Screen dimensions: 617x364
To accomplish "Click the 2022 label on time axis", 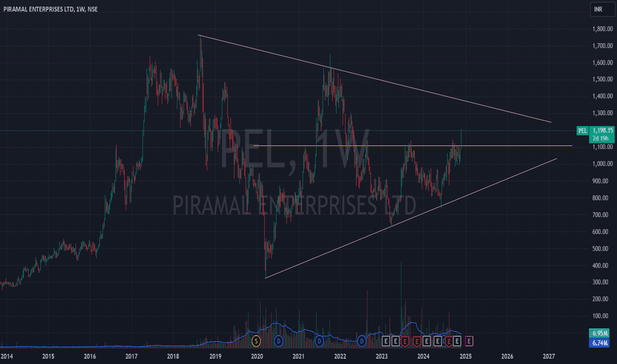I will [x=340, y=357].
